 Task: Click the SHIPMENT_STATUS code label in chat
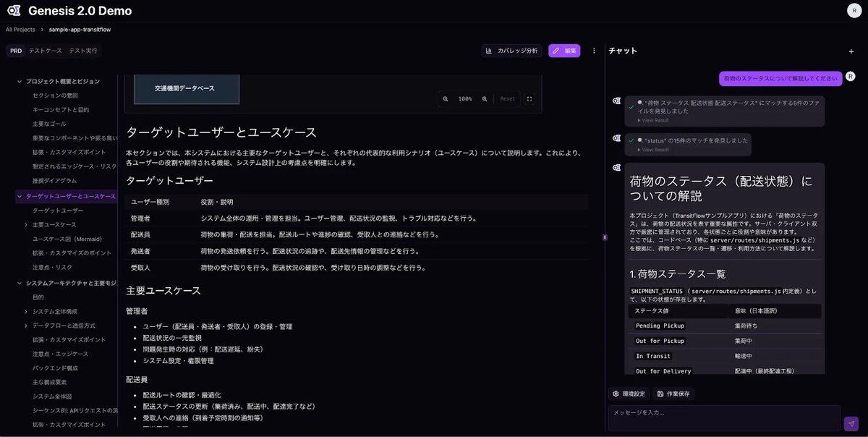(657, 290)
